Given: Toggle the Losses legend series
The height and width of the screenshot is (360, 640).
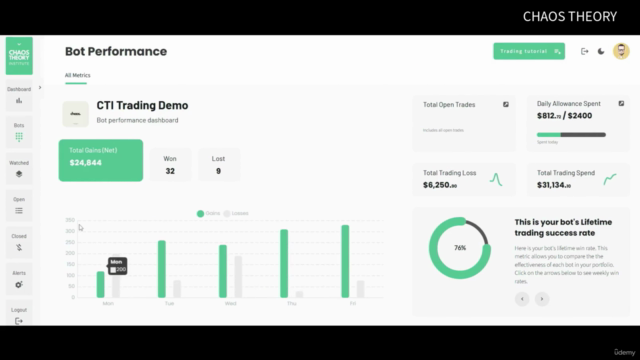Looking at the screenshot, I should pyautogui.click(x=236, y=213).
